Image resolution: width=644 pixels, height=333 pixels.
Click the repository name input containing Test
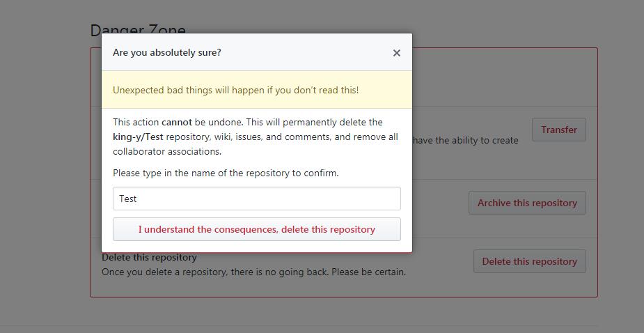(256, 199)
